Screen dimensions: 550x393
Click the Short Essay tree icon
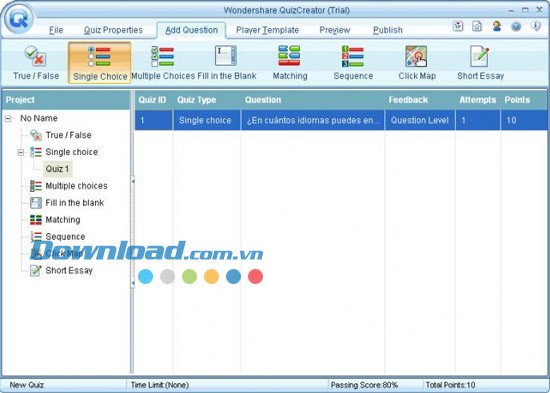[36, 270]
